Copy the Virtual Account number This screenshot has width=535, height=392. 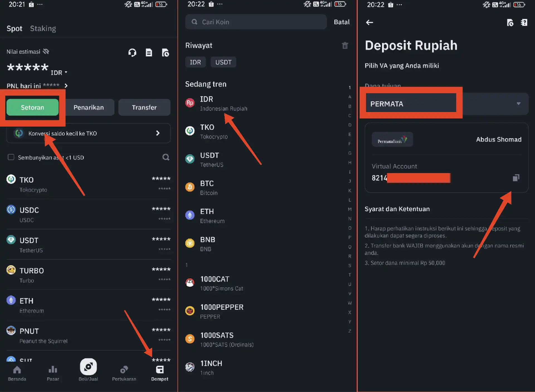pyautogui.click(x=516, y=178)
